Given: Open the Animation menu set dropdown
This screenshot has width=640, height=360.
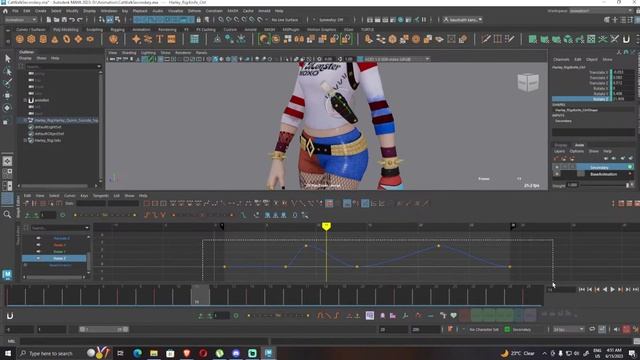Looking at the screenshot, I should (x=20, y=20).
